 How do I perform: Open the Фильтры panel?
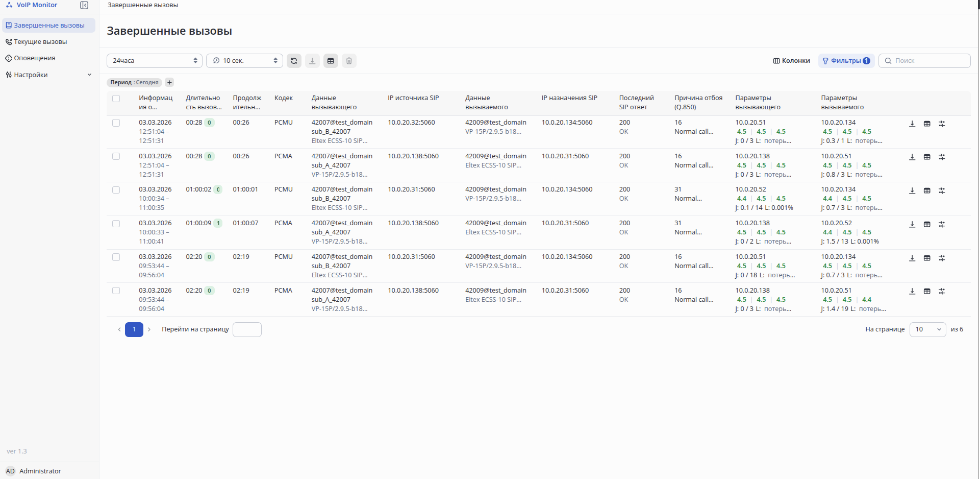846,61
